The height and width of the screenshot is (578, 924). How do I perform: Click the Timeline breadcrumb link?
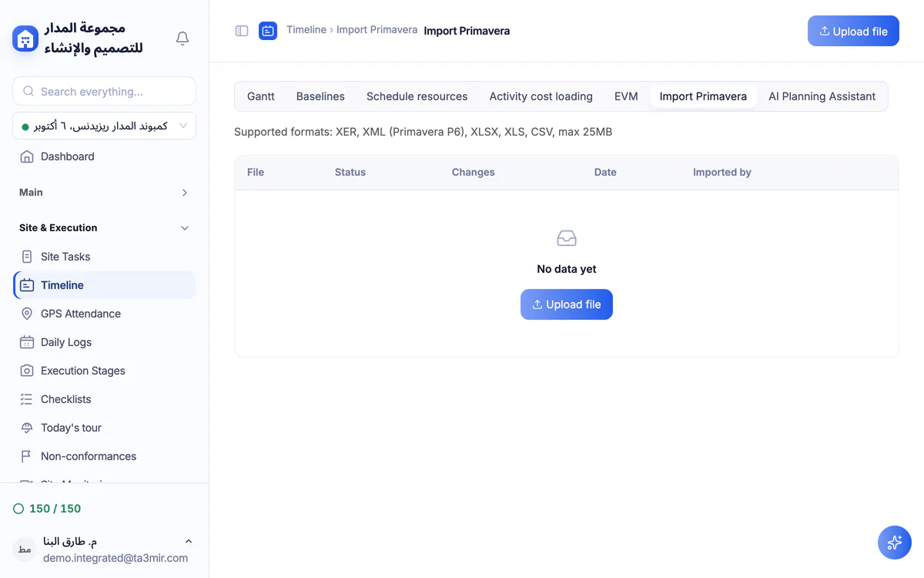coord(306,29)
